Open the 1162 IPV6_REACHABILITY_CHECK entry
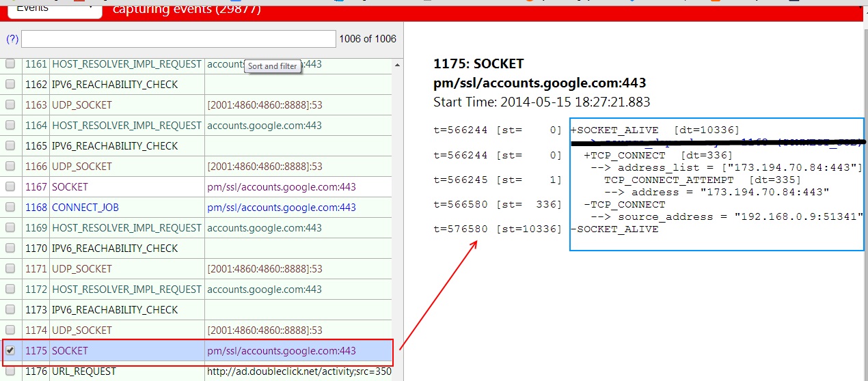Image resolution: width=868 pixels, height=381 pixels. click(x=115, y=85)
